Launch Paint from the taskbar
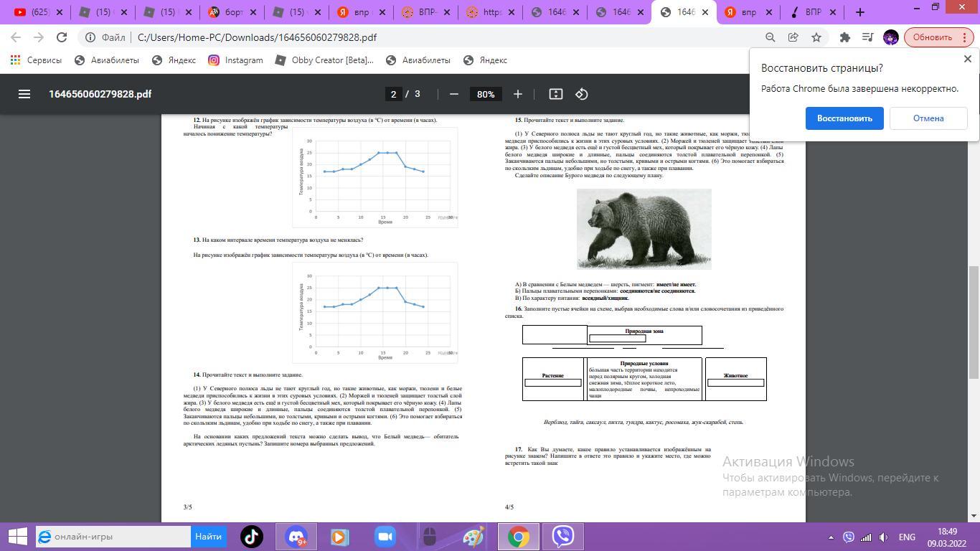This screenshot has width=980, height=551. tap(473, 537)
